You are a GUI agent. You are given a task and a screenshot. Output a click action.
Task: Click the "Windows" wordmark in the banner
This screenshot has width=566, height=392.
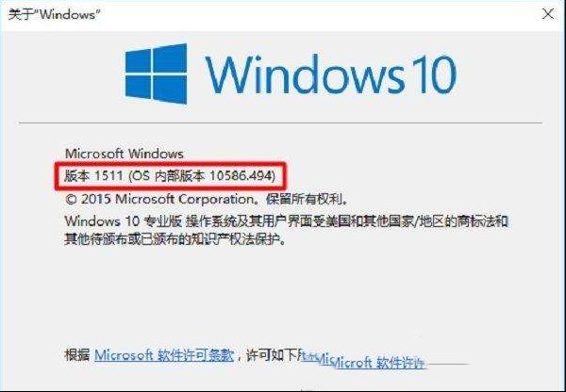305,74
